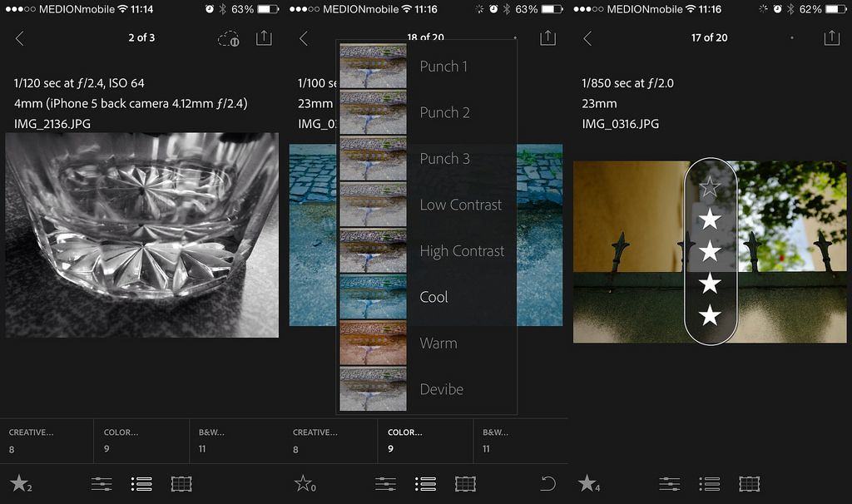Tap the '2 of 3' photo counter
Viewport: 852px width, 504px height.
pyautogui.click(x=141, y=37)
